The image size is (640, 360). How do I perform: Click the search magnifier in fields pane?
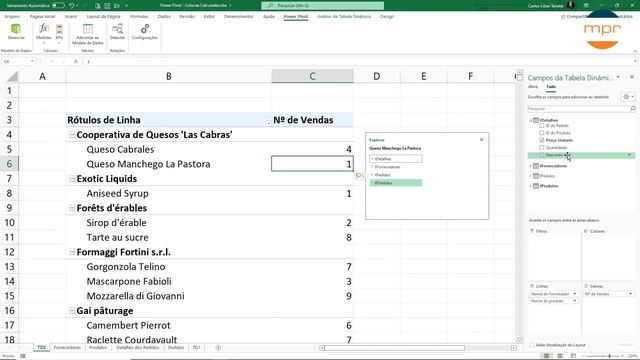[633, 109]
